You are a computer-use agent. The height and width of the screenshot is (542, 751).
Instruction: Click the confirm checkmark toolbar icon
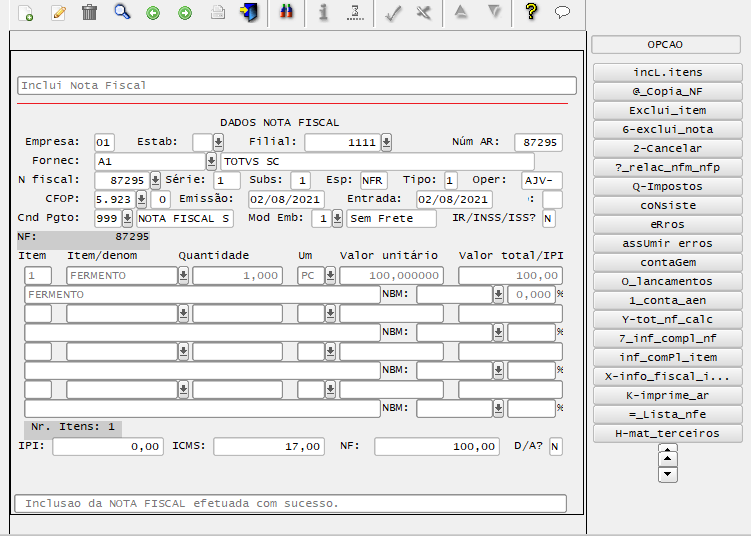393,13
